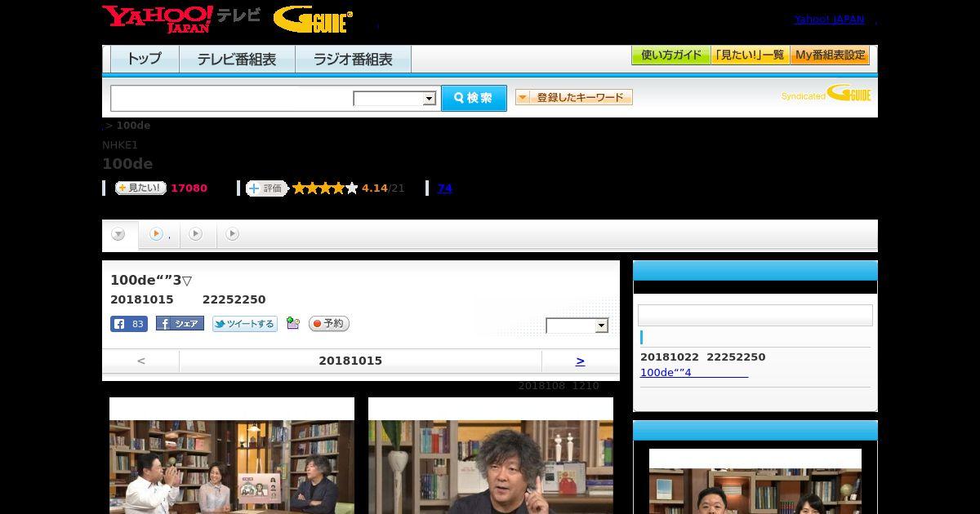Click the 20181022 22252250 broadcast time text
Image resolution: width=980 pixels, height=514 pixels.
(x=703, y=357)
